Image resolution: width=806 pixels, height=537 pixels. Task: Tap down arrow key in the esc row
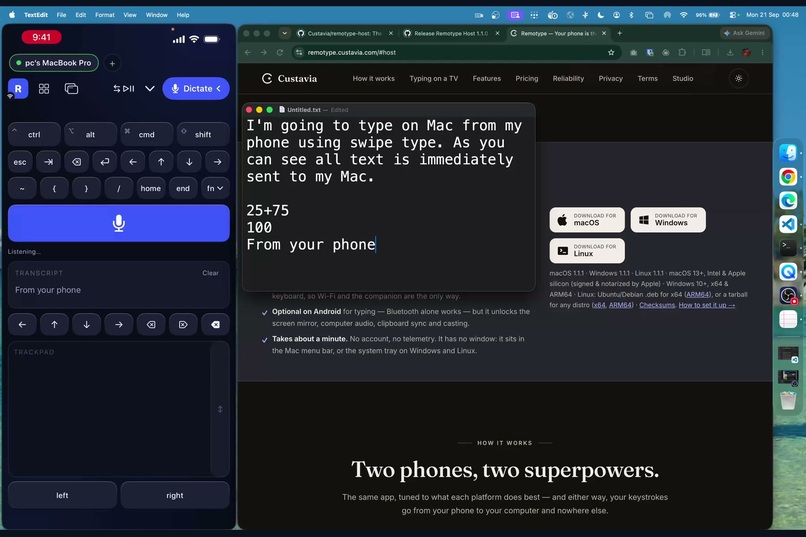[x=189, y=162]
